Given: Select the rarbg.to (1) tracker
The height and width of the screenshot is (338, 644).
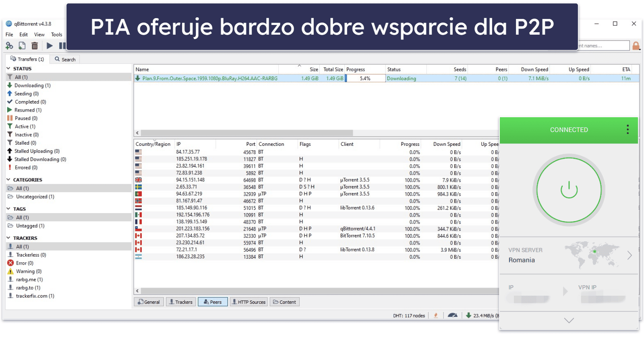Looking at the screenshot, I should click(x=68, y=288).
